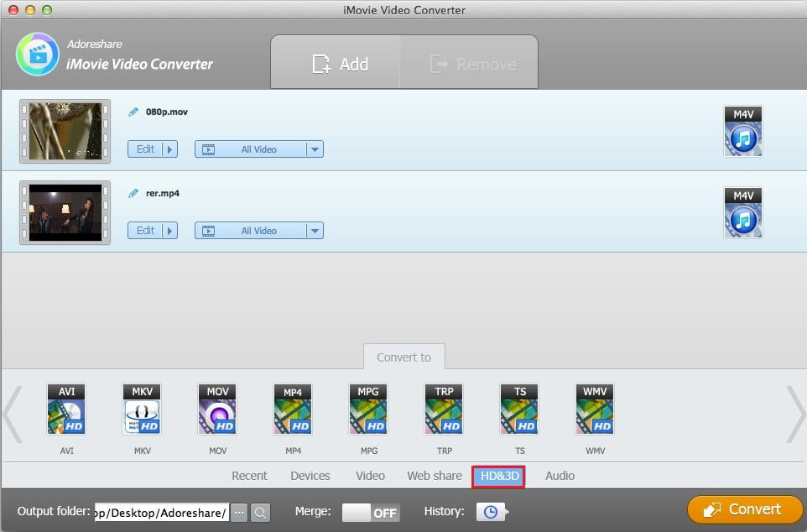
Task: Pick the MOV HD output format
Action: [217, 410]
